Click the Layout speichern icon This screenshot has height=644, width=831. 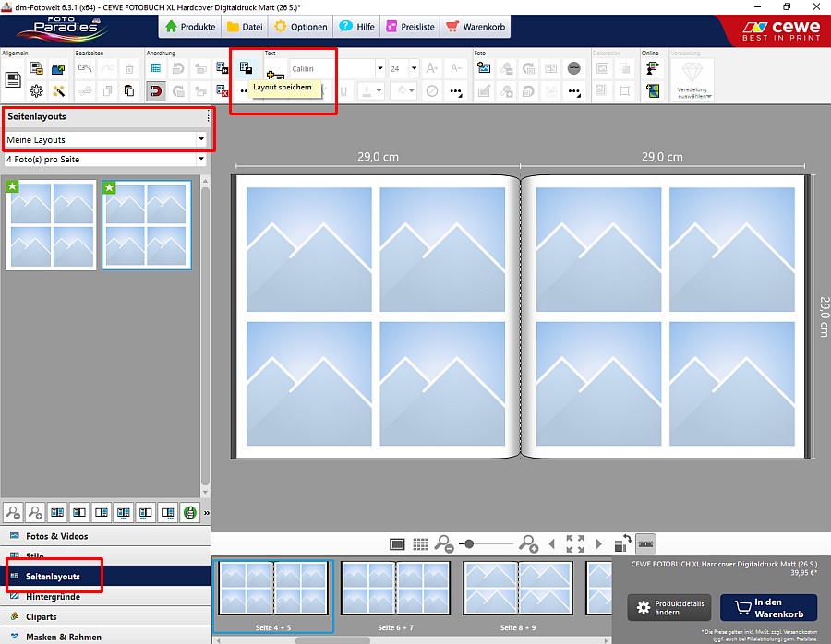[246, 67]
